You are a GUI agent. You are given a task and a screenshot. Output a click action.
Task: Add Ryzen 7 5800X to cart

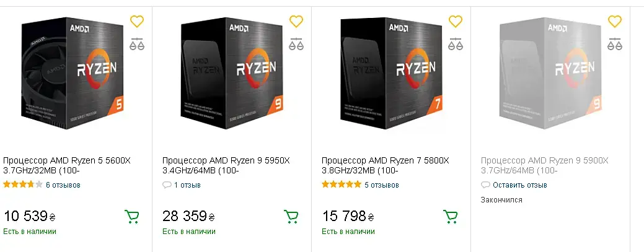click(450, 217)
